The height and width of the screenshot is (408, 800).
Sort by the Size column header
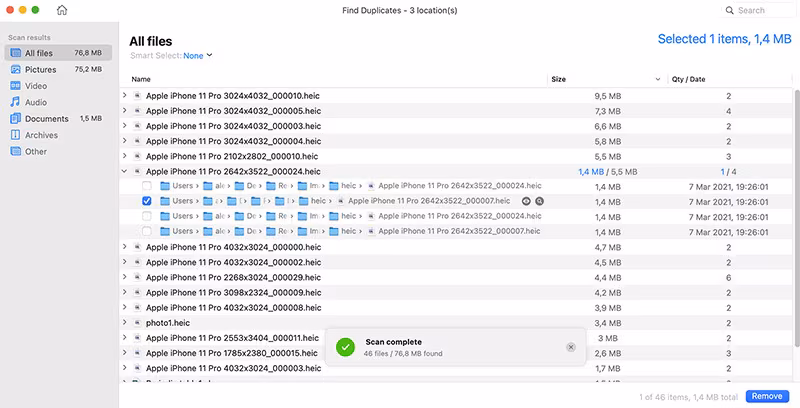tap(558, 79)
